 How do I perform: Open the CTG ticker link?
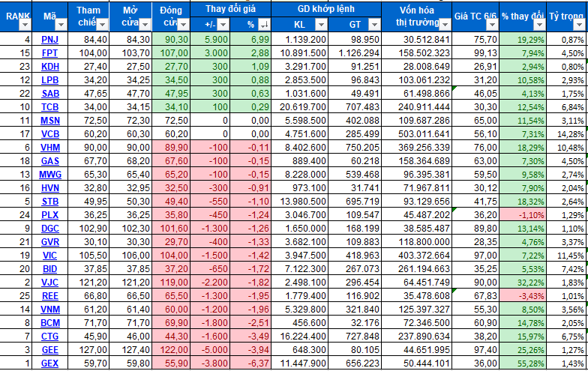coord(49,336)
